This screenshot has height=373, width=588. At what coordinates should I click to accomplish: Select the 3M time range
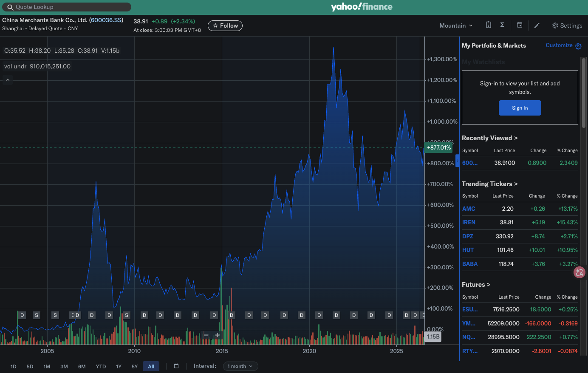64,366
